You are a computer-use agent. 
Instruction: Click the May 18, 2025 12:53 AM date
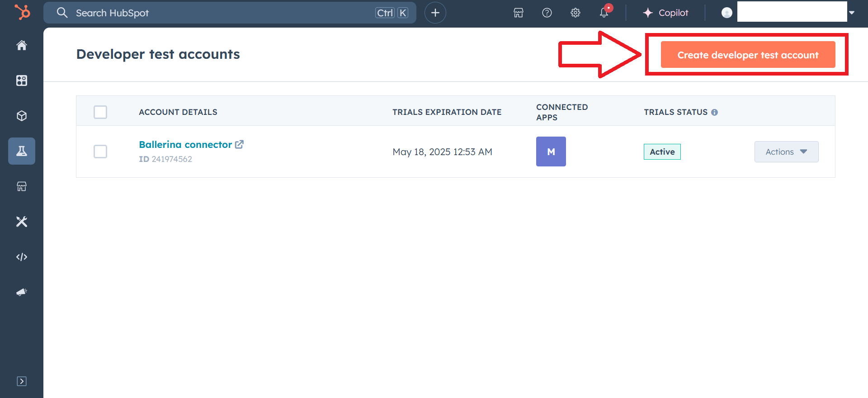[443, 152]
